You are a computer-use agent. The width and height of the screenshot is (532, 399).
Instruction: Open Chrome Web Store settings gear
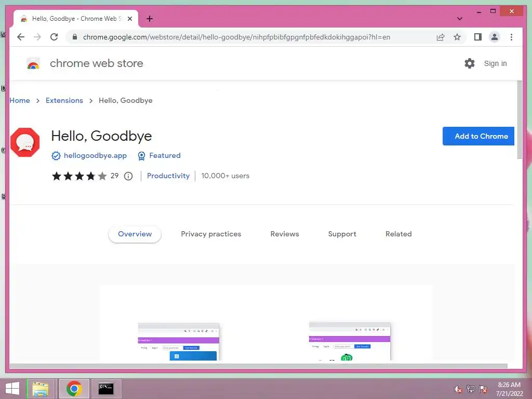470,63
